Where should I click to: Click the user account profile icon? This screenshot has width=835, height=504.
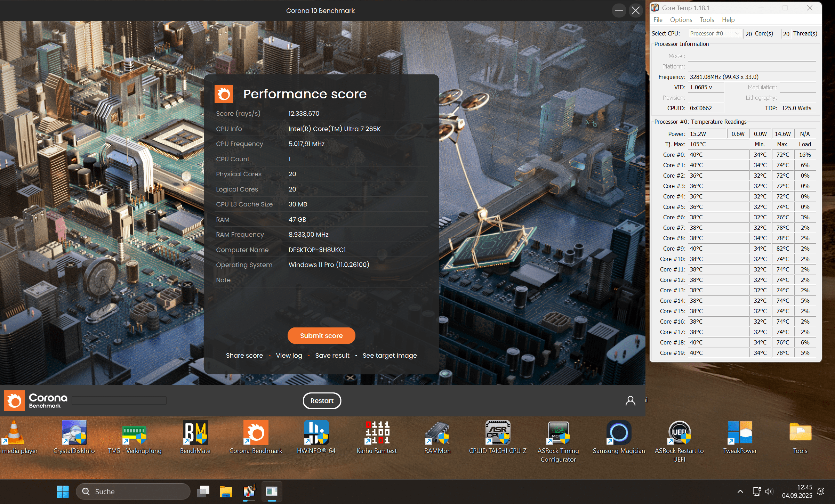pyautogui.click(x=630, y=401)
